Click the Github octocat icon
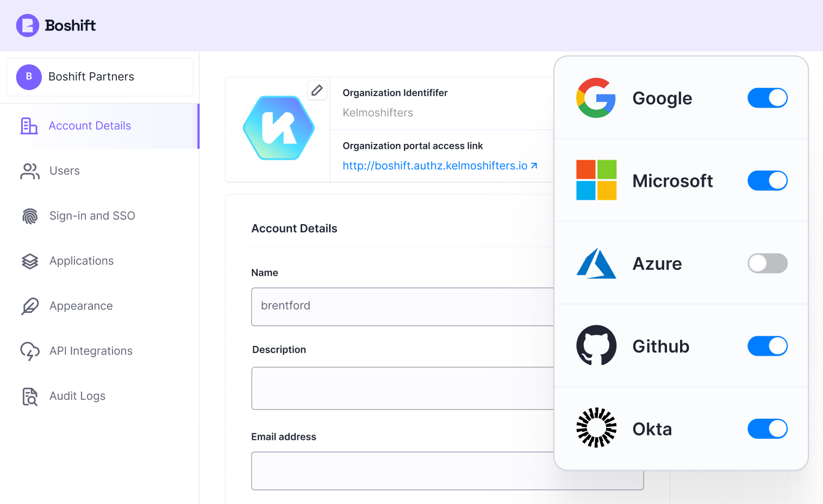 pos(596,345)
